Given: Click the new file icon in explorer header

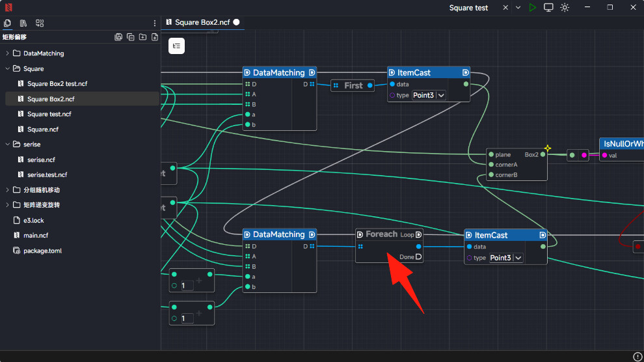Looking at the screenshot, I should pos(155,37).
